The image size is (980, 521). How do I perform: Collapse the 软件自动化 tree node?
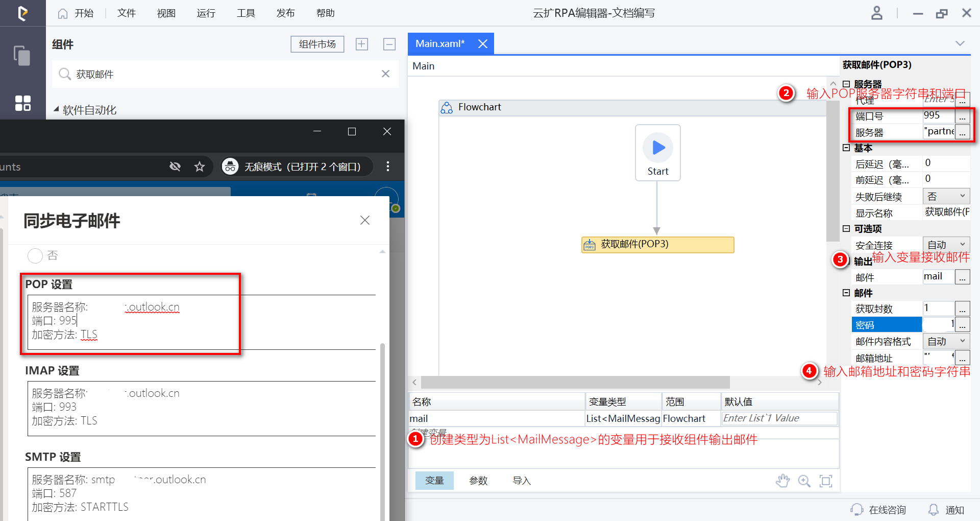tap(56, 109)
